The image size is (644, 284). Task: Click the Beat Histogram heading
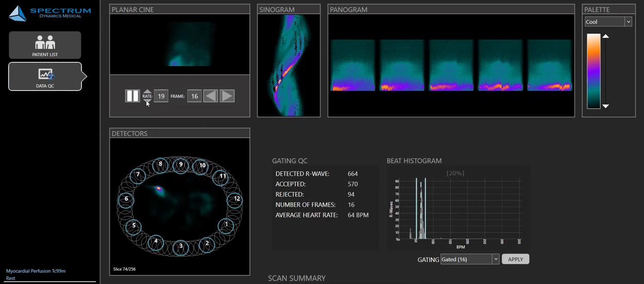pyautogui.click(x=414, y=161)
